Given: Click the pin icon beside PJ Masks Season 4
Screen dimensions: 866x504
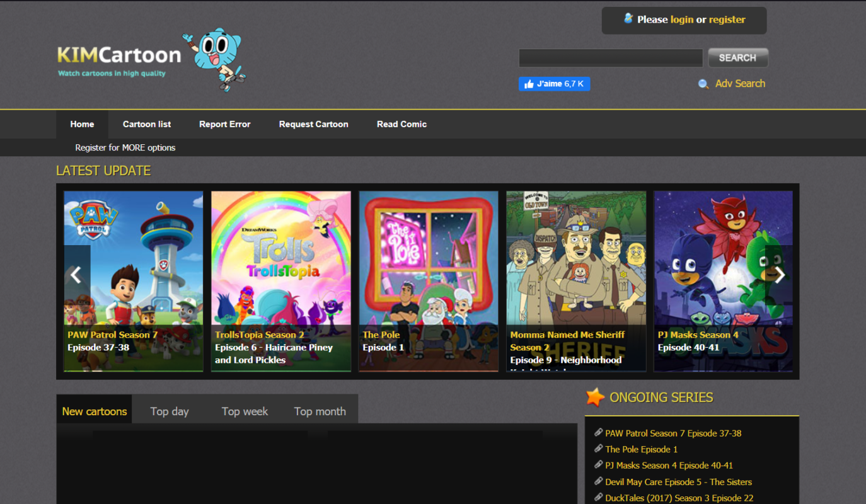Looking at the screenshot, I should 598,465.
